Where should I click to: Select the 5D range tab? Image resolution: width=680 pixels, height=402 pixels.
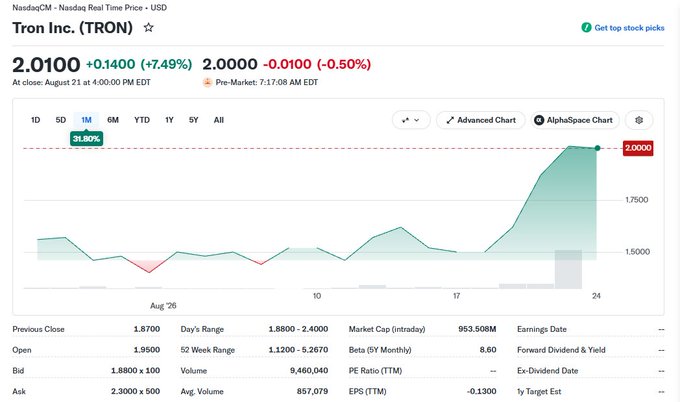61,120
